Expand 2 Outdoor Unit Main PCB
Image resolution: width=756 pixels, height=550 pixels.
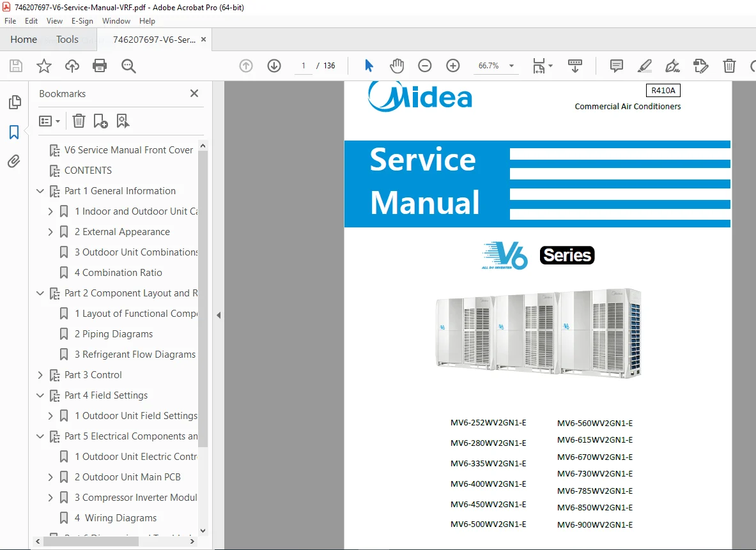tap(50, 477)
